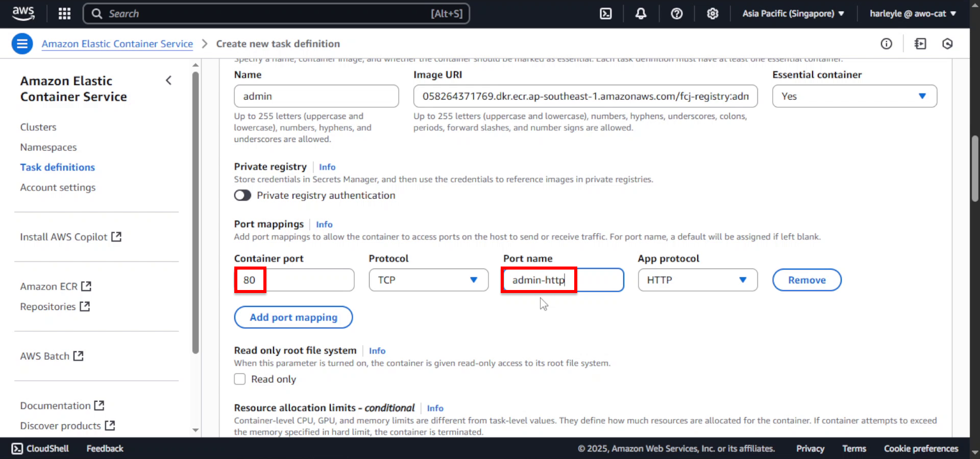Click the Container port field
The height and width of the screenshot is (459, 980).
coord(294,280)
